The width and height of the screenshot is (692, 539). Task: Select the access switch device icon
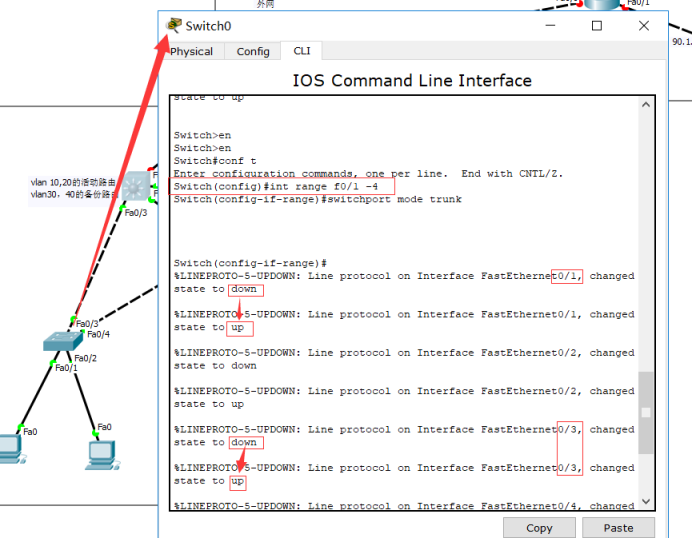pyautogui.click(x=63, y=341)
